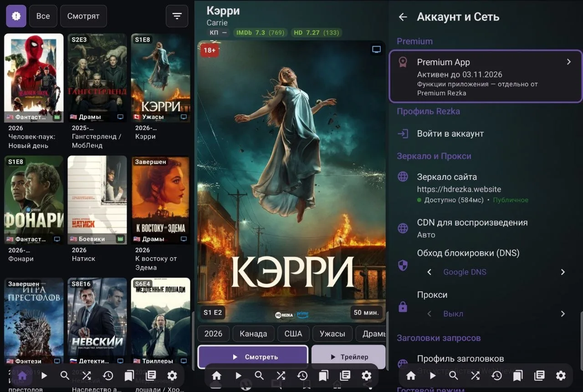The image size is (583, 392).
Task: Tap Bookmarks icon in catalog panel nav bar
Action: point(129,376)
